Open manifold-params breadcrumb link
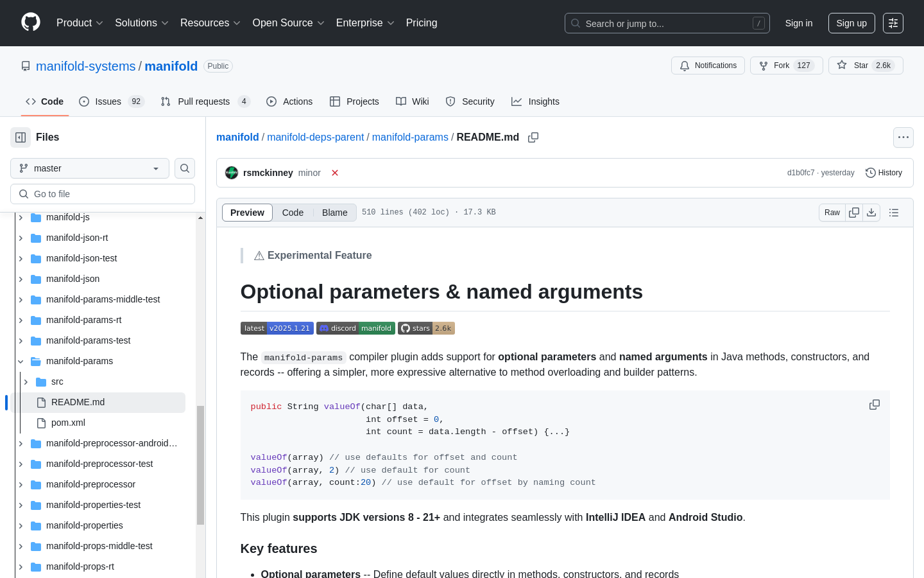 pos(410,137)
